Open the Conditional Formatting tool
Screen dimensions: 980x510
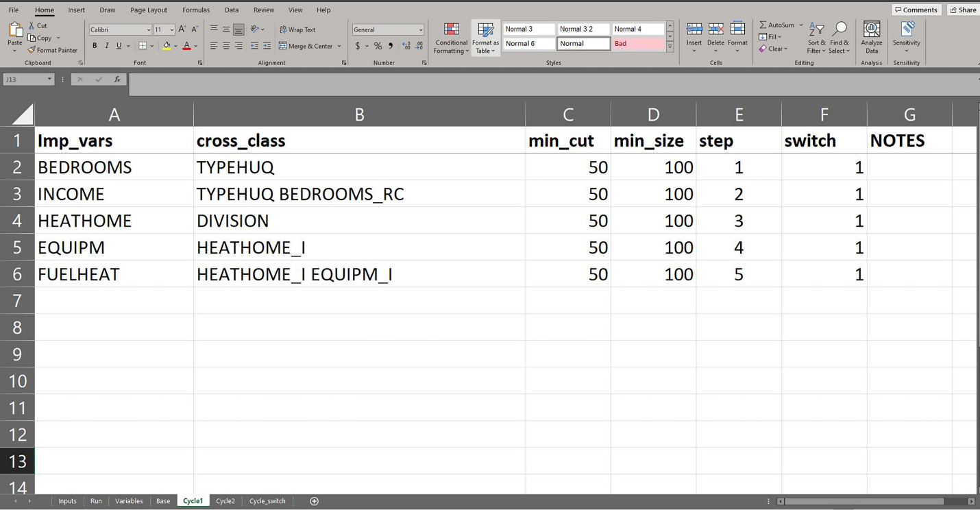point(450,38)
